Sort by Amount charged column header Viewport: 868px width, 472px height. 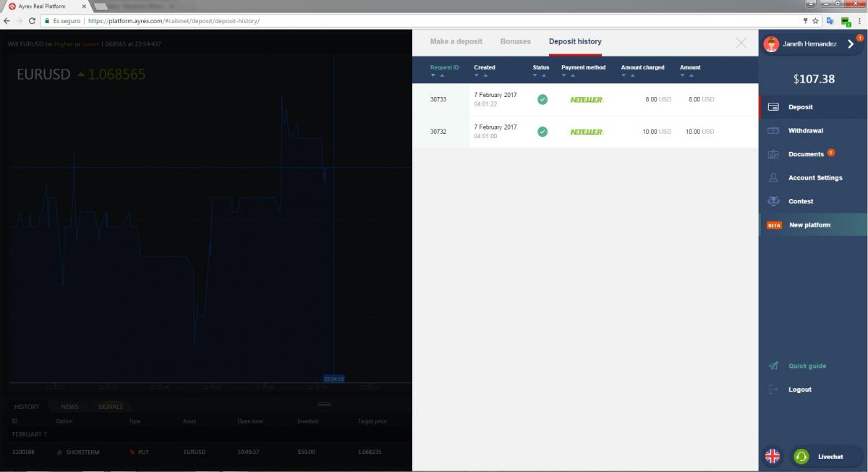(642, 67)
